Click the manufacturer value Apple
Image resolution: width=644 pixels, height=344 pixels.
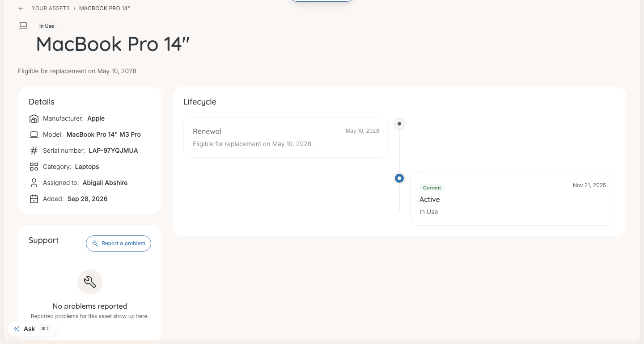[96, 118]
